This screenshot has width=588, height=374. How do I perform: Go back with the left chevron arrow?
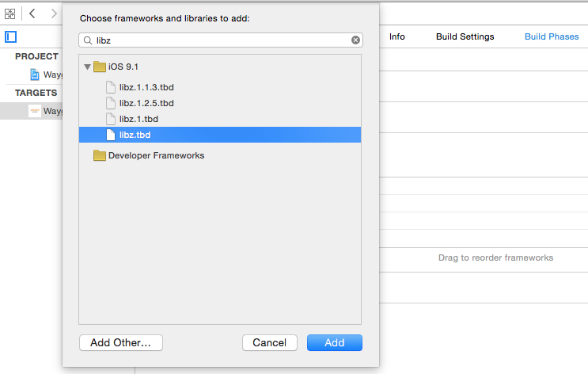tap(32, 14)
